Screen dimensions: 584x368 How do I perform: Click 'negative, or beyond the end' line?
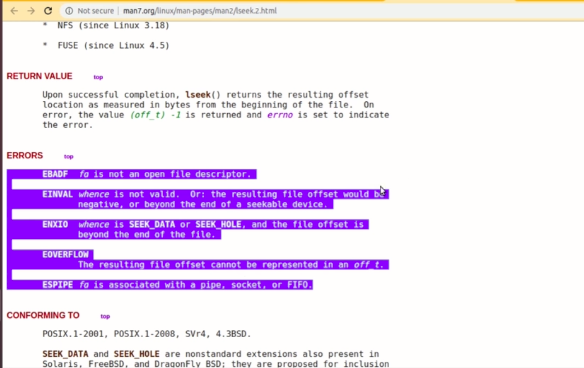coord(203,204)
